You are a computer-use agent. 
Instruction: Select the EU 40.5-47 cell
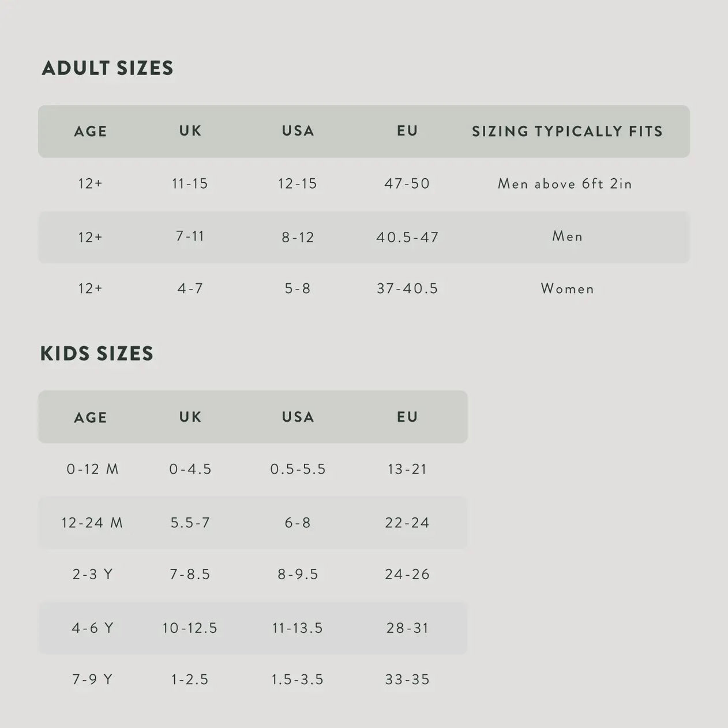pos(407,237)
